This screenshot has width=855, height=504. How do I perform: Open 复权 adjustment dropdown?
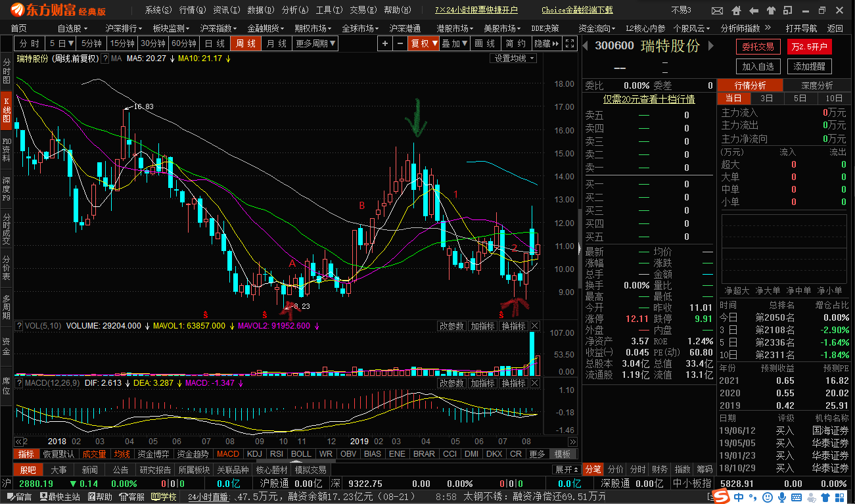click(x=424, y=43)
